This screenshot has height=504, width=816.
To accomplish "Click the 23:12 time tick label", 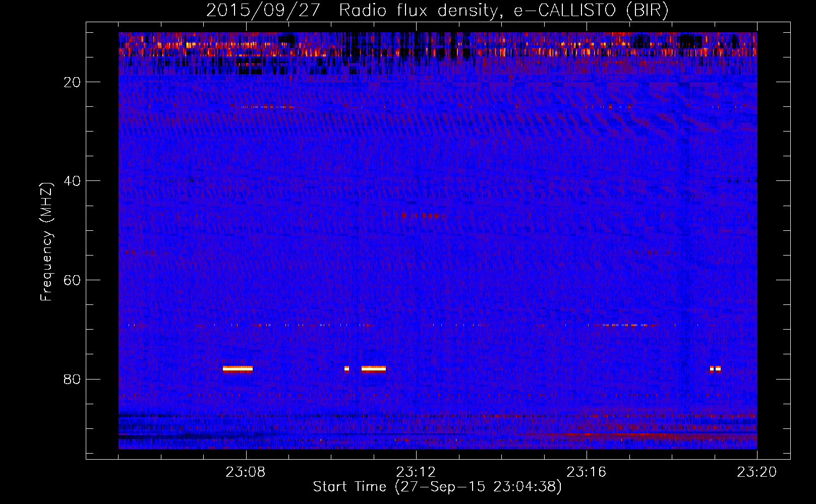I will tap(416, 472).
